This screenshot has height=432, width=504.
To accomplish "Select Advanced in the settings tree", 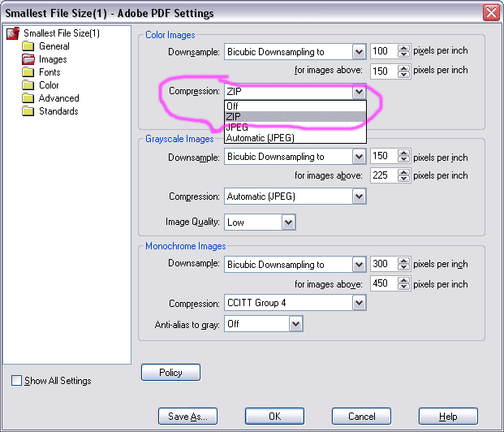I will click(58, 98).
